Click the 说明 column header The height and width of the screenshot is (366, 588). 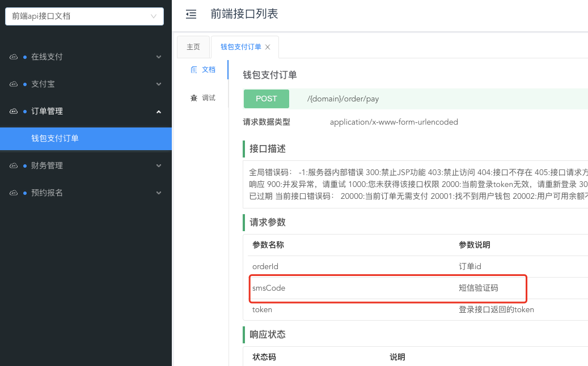(397, 357)
